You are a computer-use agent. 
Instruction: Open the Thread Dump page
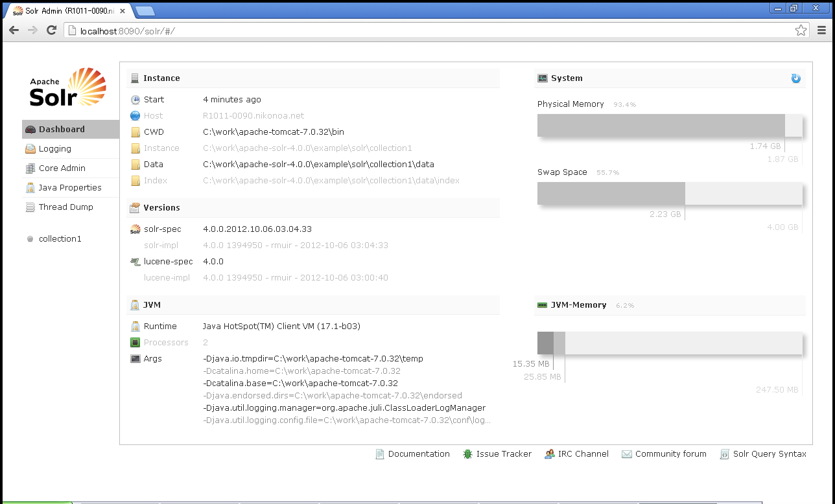point(71,207)
